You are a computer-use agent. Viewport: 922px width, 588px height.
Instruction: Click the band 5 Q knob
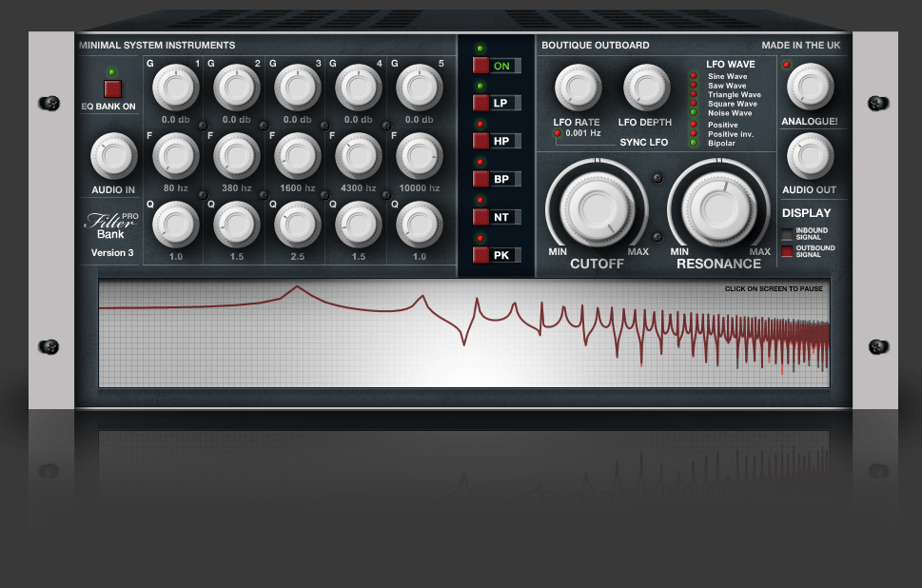(418, 224)
